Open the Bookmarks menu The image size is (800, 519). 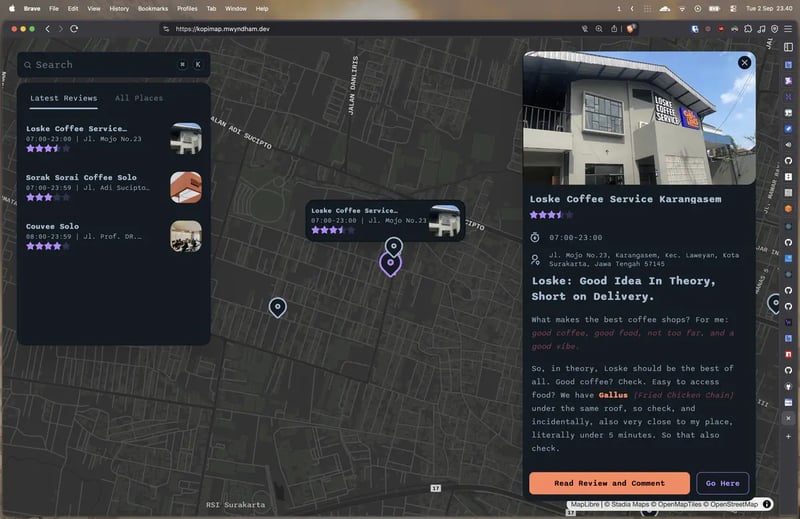coord(153,9)
